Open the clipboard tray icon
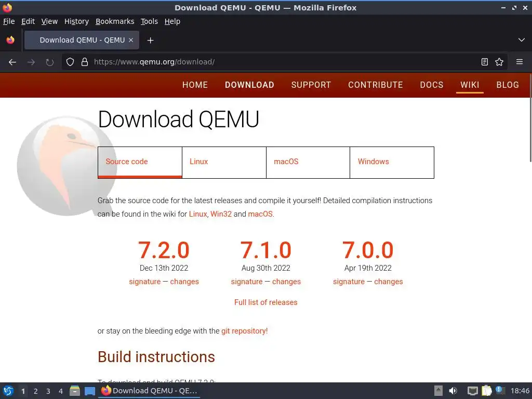The height and width of the screenshot is (399, 532). pyautogui.click(x=486, y=391)
